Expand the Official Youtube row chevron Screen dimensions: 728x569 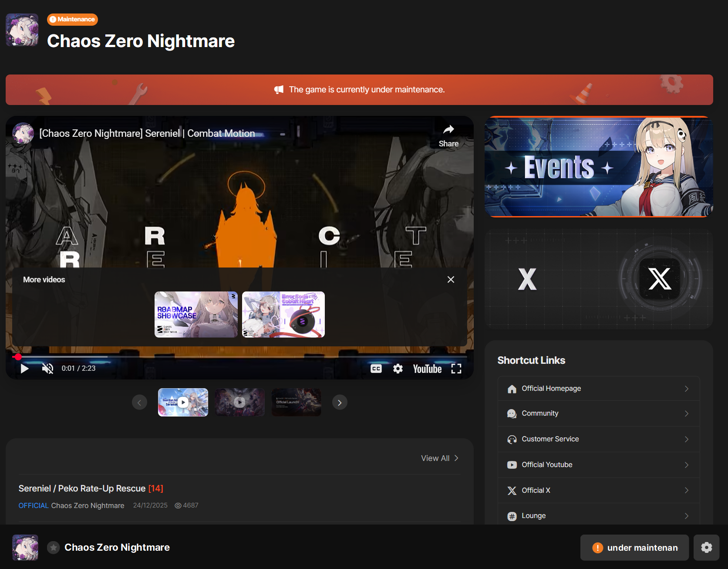687,465
